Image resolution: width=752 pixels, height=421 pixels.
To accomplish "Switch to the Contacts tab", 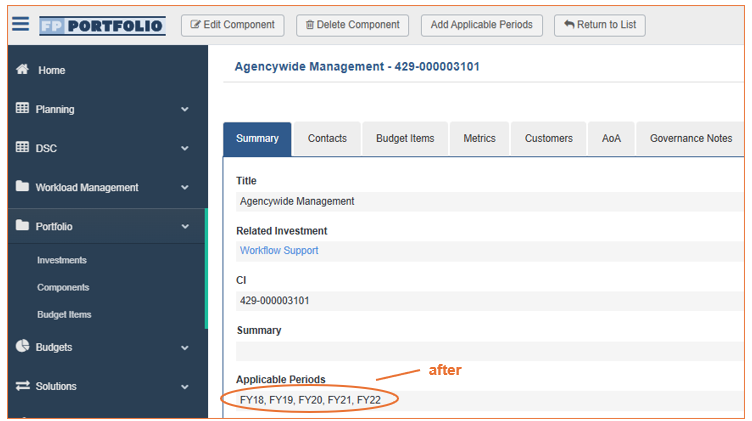I will [x=327, y=139].
